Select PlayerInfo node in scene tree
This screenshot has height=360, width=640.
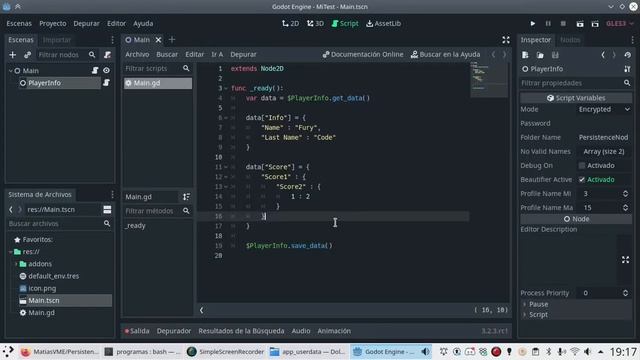pyautogui.click(x=44, y=83)
